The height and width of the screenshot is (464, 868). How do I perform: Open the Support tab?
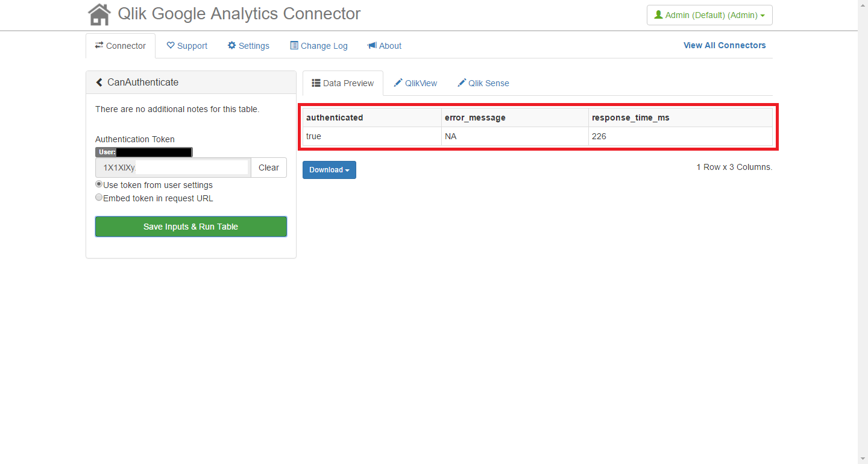pos(187,46)
